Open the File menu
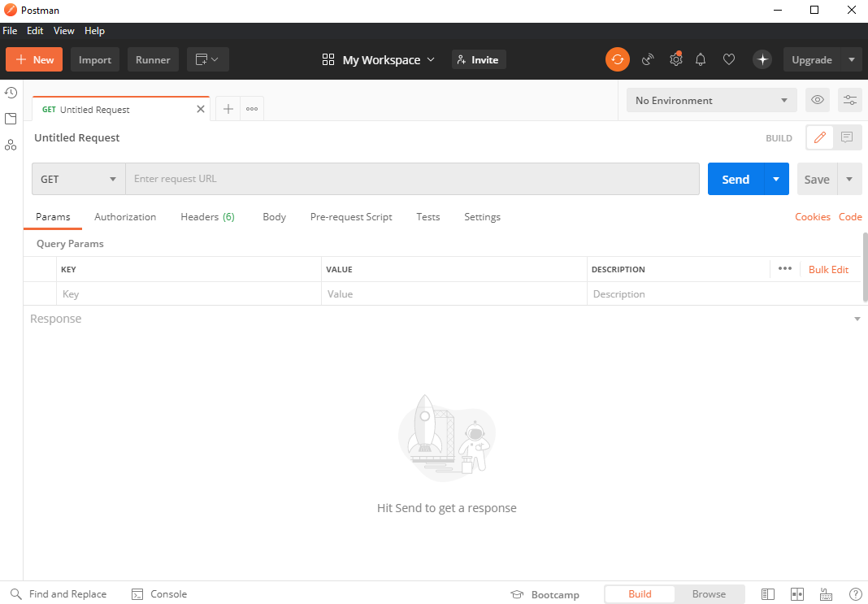Image resolution: width=868 pixels, height=604 pixels. (x=10, y=31)
